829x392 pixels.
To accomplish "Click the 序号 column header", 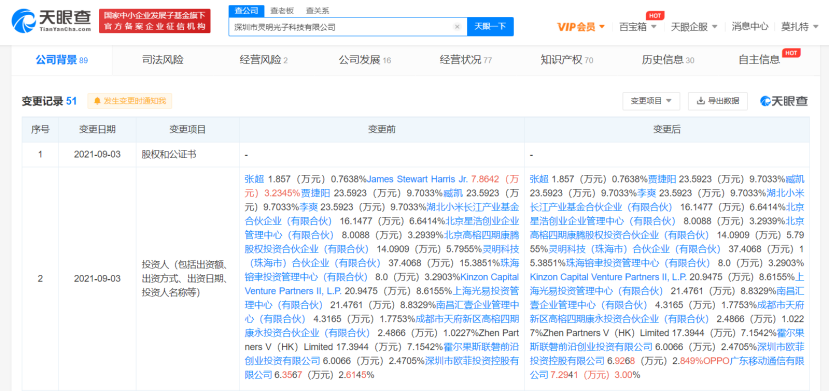I will [x=40, y=130].
